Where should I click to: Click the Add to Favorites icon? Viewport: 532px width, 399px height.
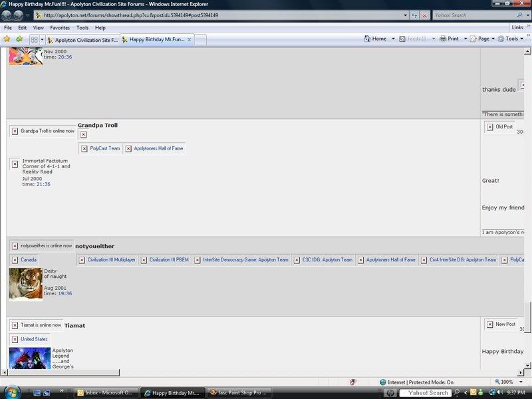pos(19,39)
